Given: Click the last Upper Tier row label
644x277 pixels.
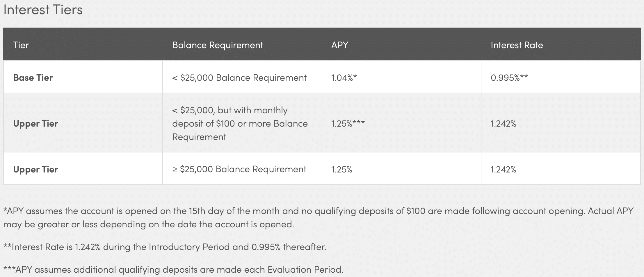Looking at the screenshot, I should pos(36,169).
